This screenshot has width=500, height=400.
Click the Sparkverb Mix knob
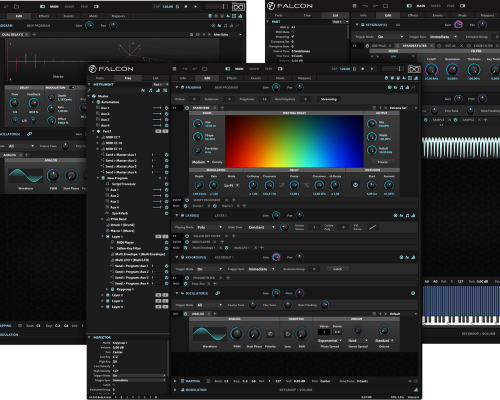coord(372,124)
